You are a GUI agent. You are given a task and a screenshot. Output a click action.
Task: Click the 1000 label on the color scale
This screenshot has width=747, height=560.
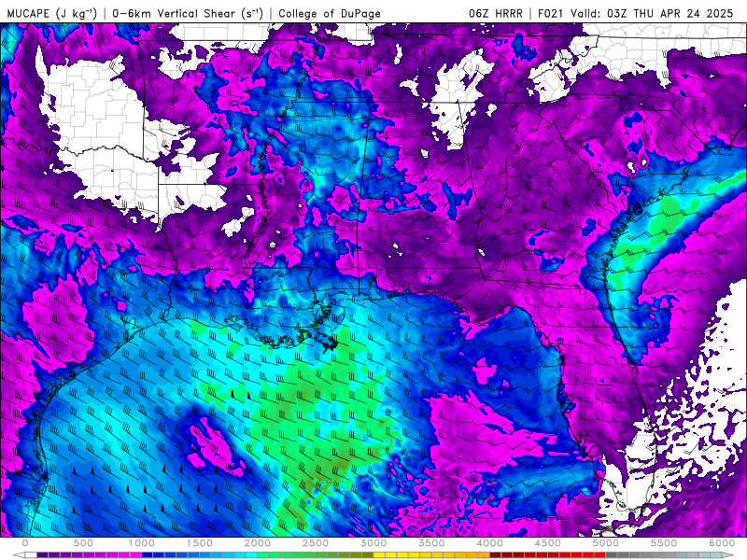(142, 543)
